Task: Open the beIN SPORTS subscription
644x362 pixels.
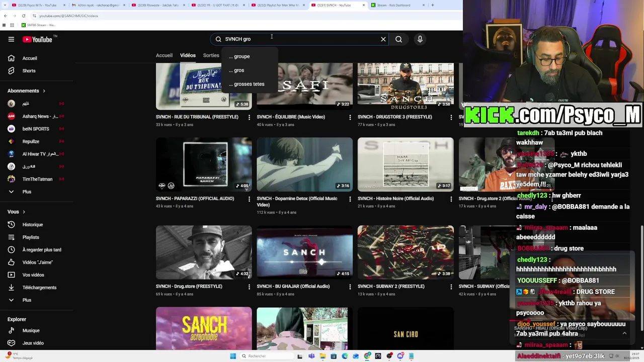Action: point(36,129)
